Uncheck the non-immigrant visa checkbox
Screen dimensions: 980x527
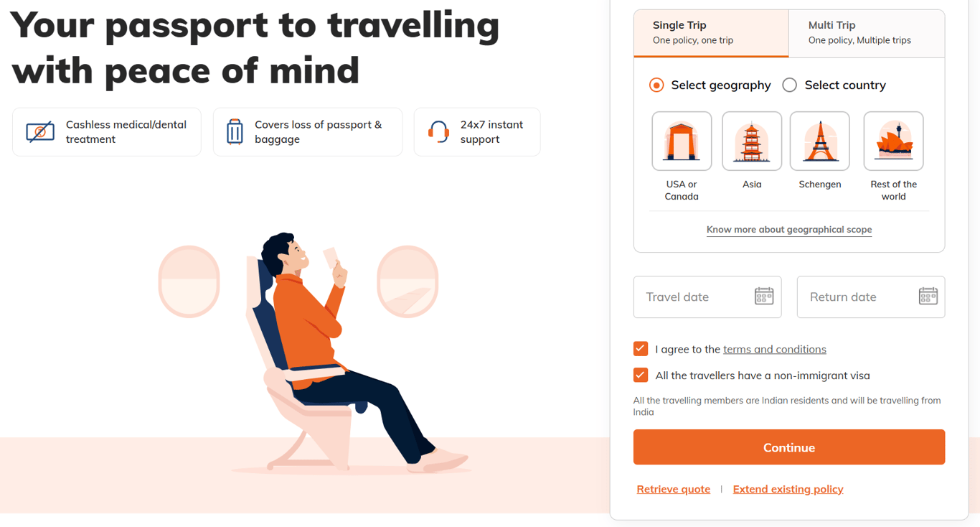pos(641,375)
